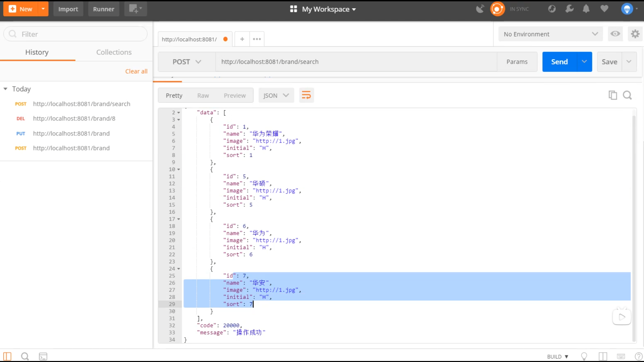Click the request URL field
Screen dimensions: 644x362
[356, 62]
